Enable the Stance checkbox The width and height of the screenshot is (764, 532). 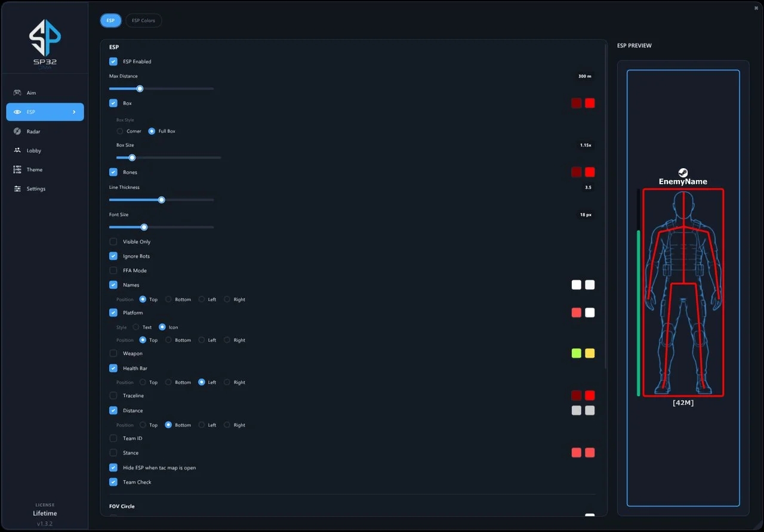tap(113, 453)
